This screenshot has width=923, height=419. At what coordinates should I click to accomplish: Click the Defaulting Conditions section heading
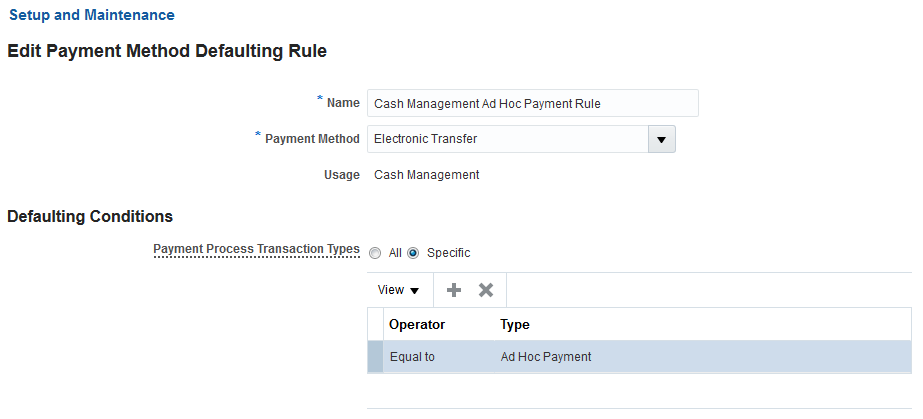pyautogui.click(x=90, y=216)
